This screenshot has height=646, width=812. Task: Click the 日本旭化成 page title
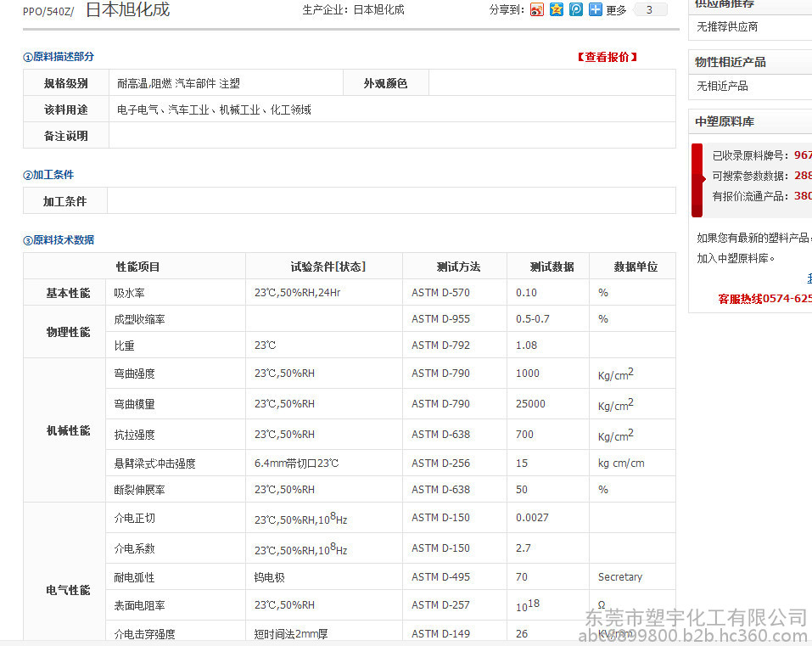[128, 9]
